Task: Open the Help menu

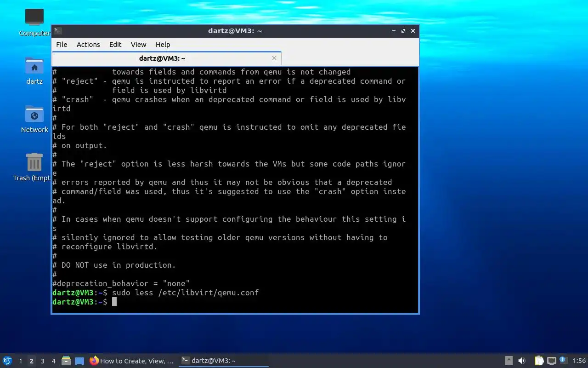Action: tap(163, 45)
